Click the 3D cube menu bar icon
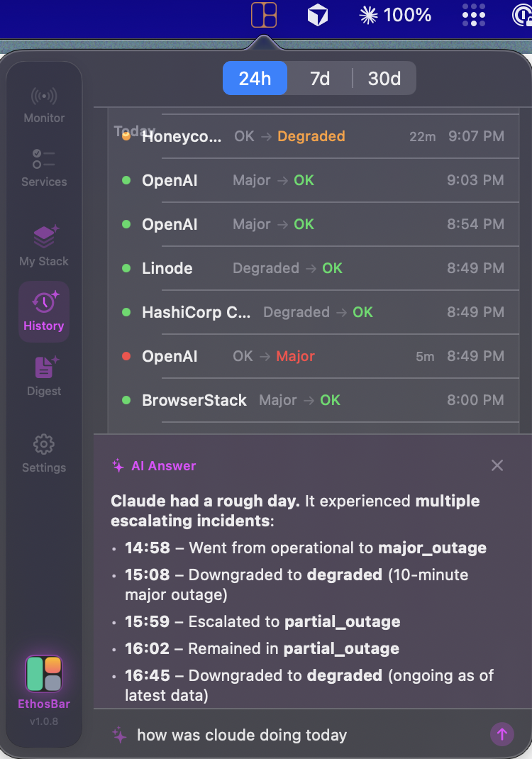532x759 pixels. point(317,15)
